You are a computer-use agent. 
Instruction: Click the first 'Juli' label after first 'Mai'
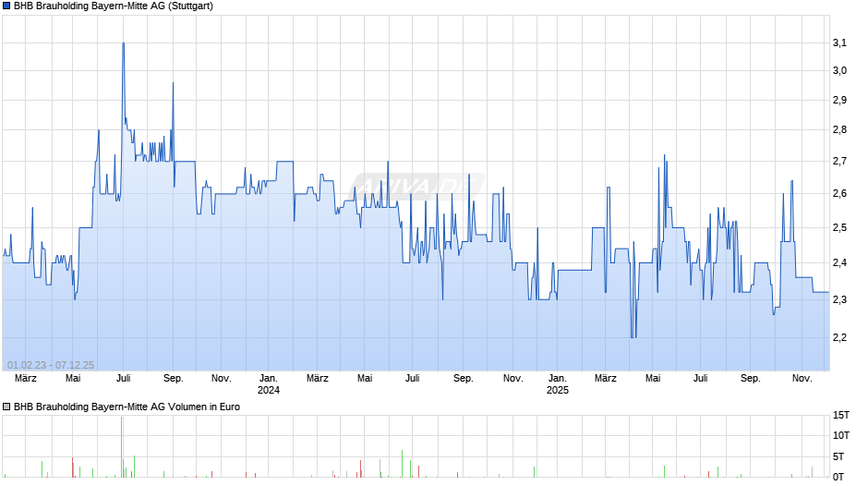[124, 379]
